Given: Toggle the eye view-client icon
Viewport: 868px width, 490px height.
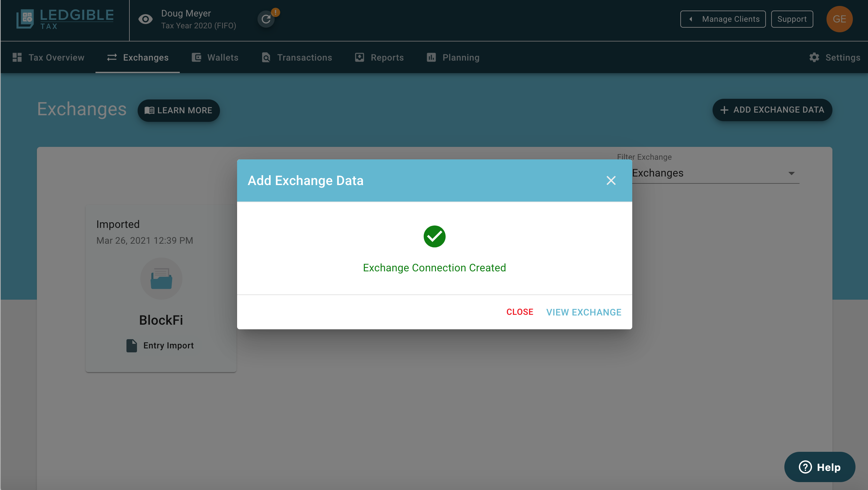Looking at the screenshot, I should (x=146, y=19).
